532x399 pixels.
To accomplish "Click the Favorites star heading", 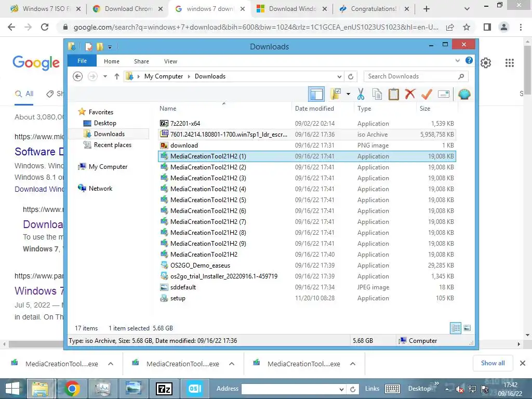I will 101,112.
